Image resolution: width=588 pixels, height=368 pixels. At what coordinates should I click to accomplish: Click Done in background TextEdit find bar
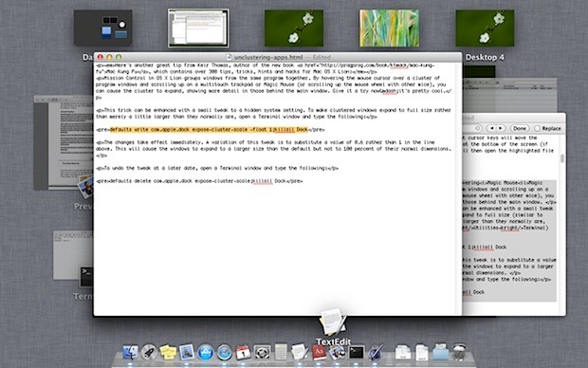[x=520, y=128]
